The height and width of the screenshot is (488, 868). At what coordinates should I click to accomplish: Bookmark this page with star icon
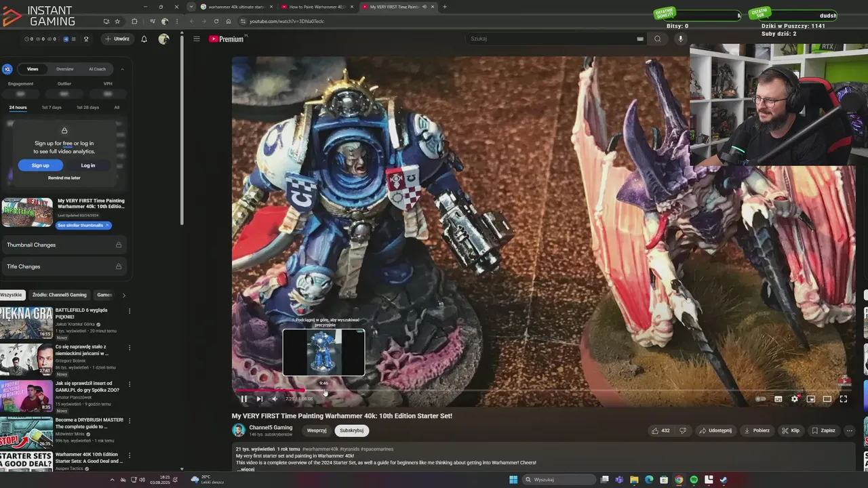[x=117, y=21]
